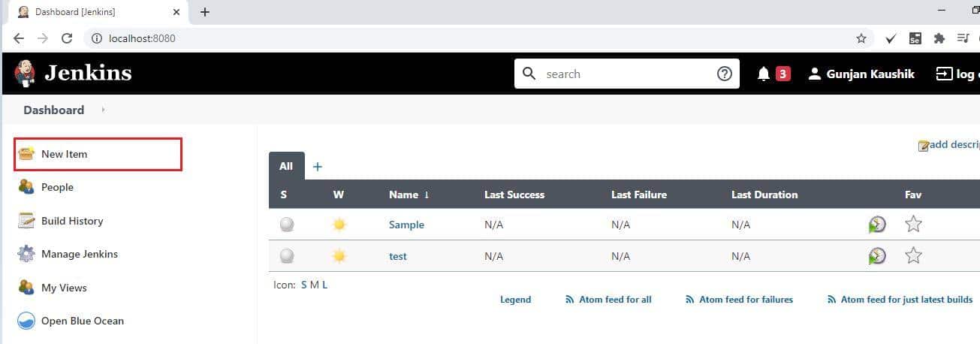
Task: Sort by the W weather column header
Action: (339, 195)
